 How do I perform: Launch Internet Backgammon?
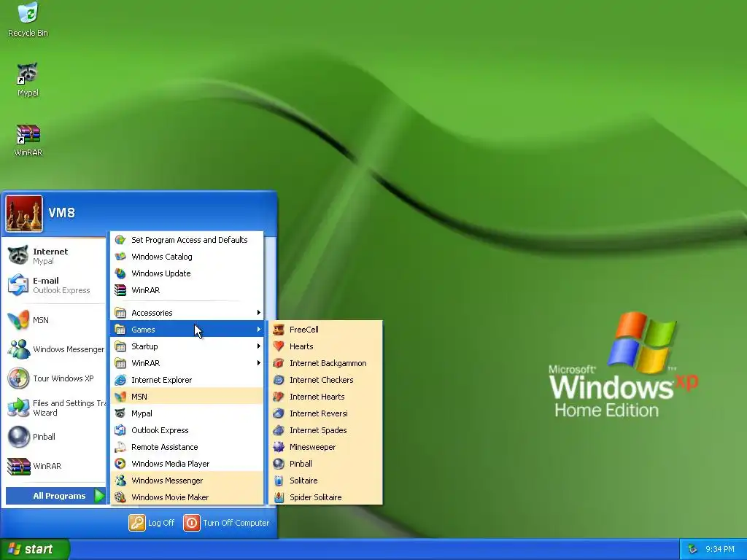click(x=326, y=363)
